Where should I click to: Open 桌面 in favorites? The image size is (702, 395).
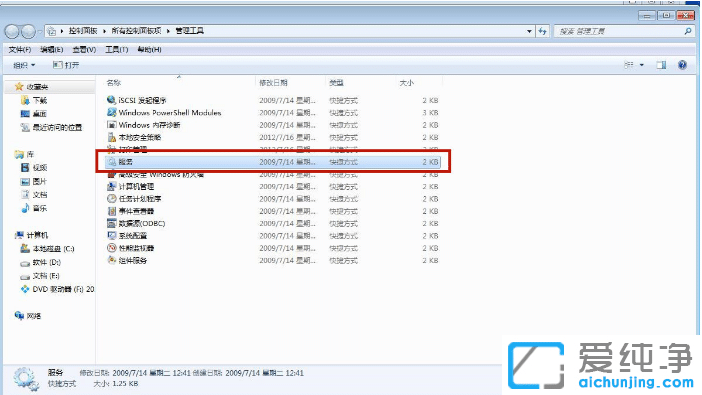tap(34, 114)
